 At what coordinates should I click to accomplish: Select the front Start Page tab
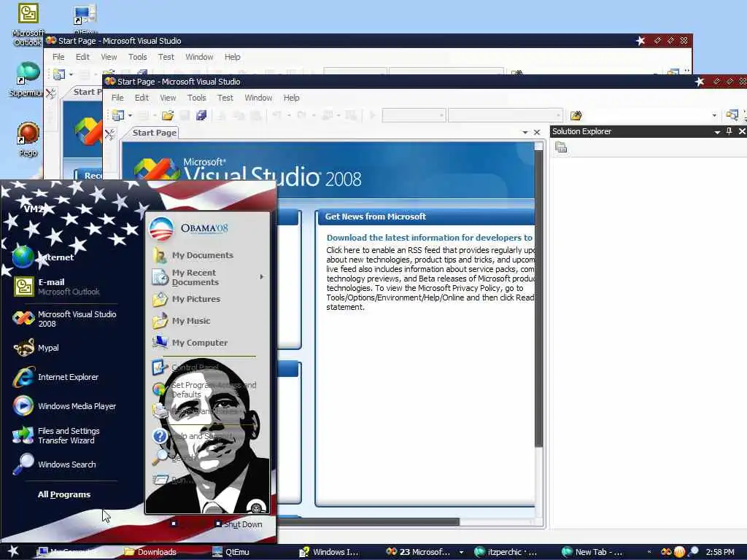tap(155, 133)
